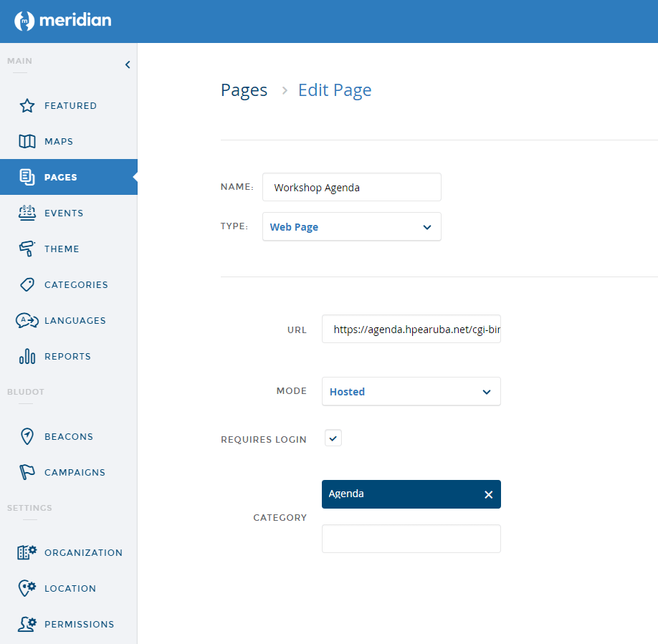
Task: Click the Events calendar icon
Action: (27, 213)
